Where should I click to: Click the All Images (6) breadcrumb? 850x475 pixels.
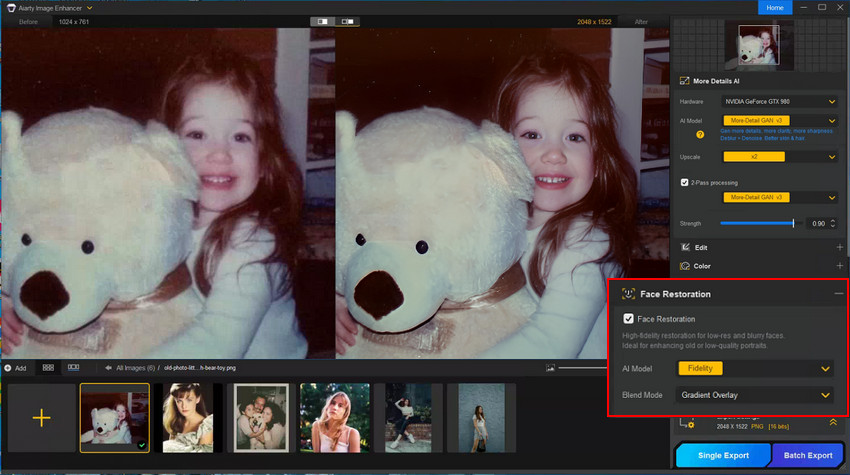click(136, 368)
